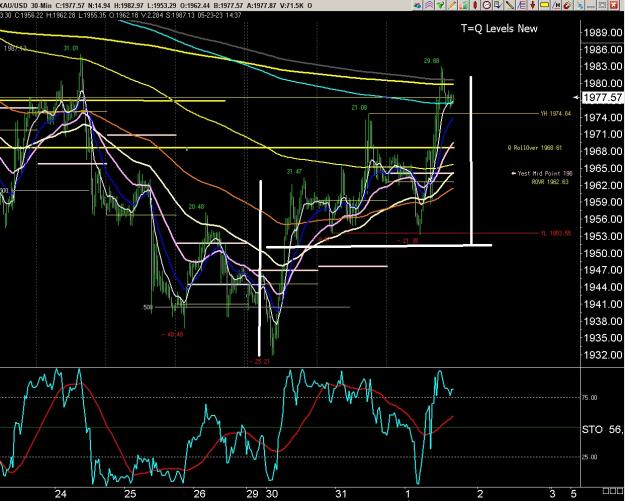Click the 25.00 stochastic level label

pyautogui.click(x=590, y=457)
